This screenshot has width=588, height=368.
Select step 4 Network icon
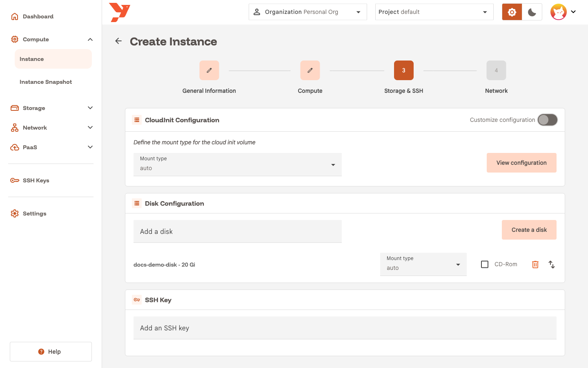coord(496,70)
